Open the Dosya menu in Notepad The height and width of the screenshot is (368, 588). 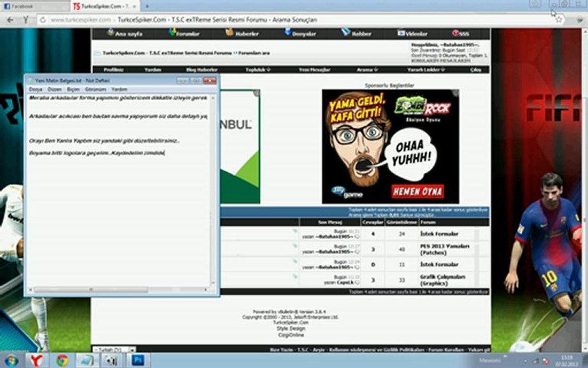coord(36,89)
